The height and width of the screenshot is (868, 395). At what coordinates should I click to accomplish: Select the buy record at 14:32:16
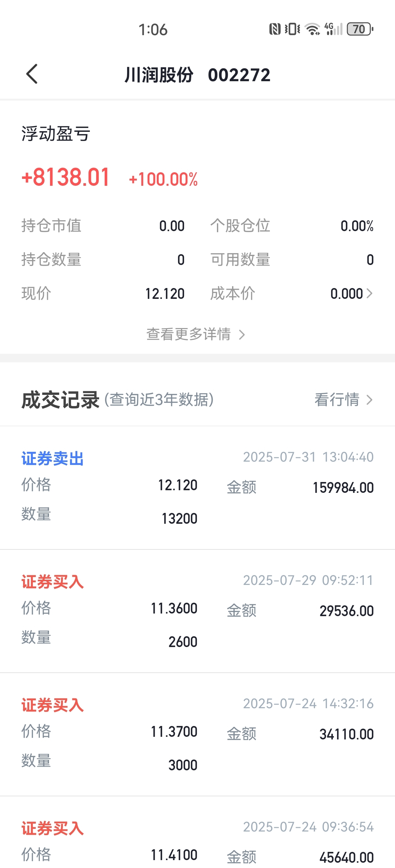(x=197, y=735)
